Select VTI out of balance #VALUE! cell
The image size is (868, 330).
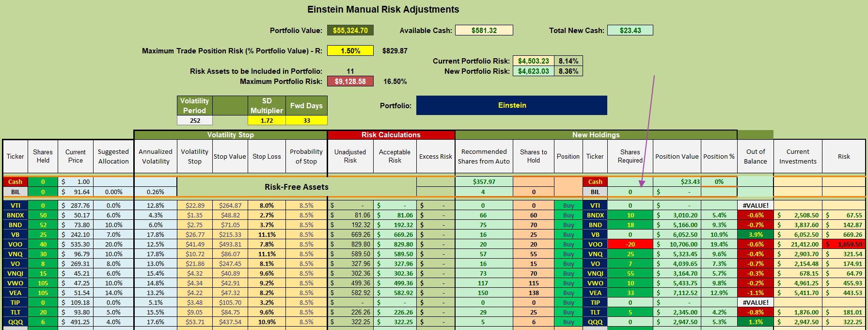755,205
